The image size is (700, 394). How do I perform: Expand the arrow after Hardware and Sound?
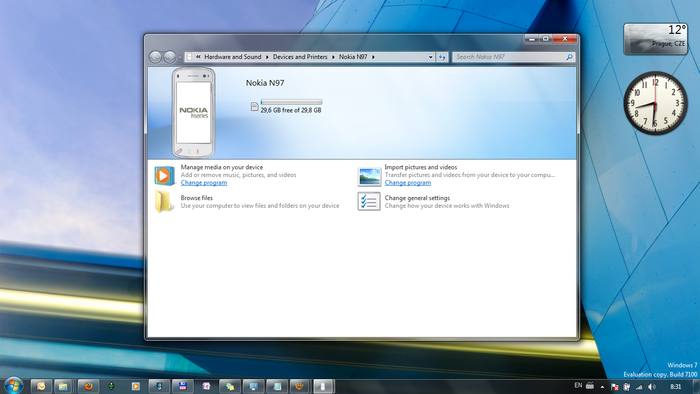tap(267, 57)
